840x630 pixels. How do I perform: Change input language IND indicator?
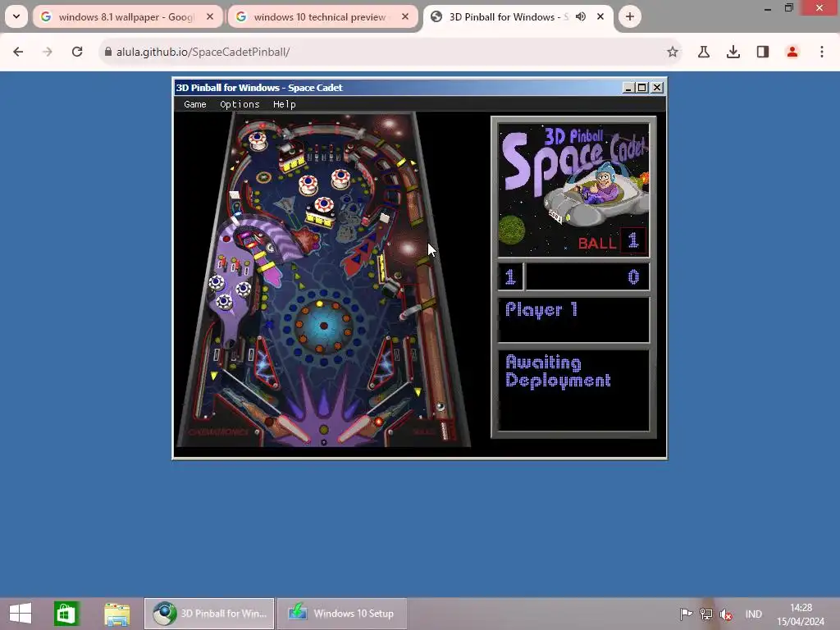(x=753, y=614)
